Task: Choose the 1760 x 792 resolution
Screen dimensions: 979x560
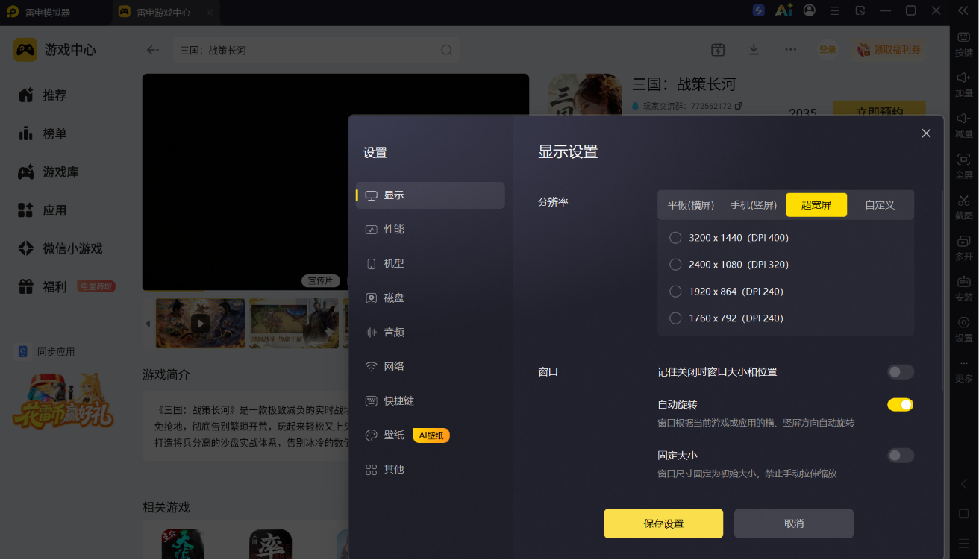Action: (675, 318)
